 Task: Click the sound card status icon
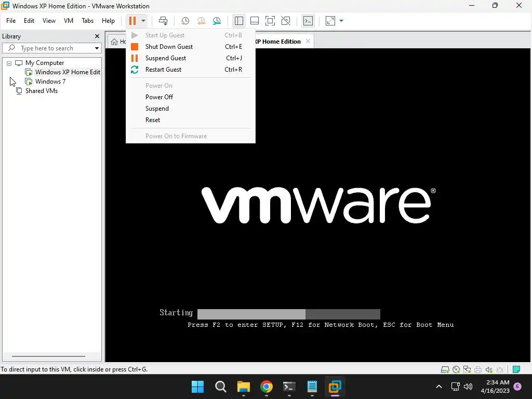(489, 369)
